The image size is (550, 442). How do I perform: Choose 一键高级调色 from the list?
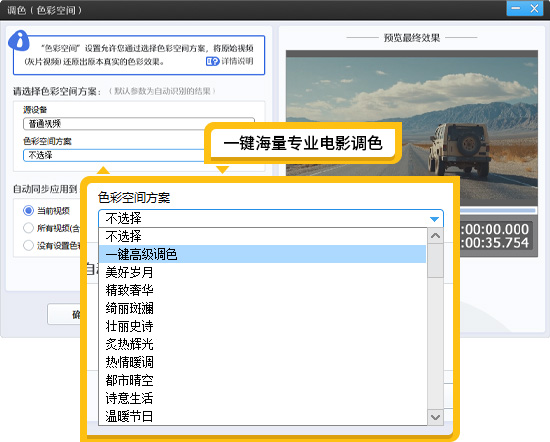(262, 254)
